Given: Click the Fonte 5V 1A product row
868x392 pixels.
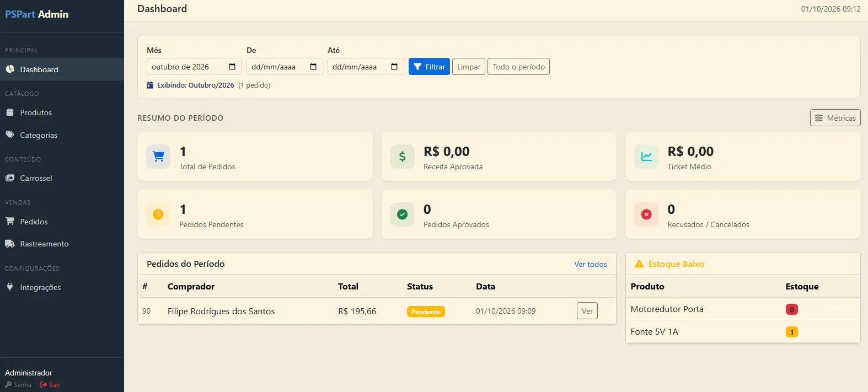Looking at the screenshot, I should tap(743, 332).
